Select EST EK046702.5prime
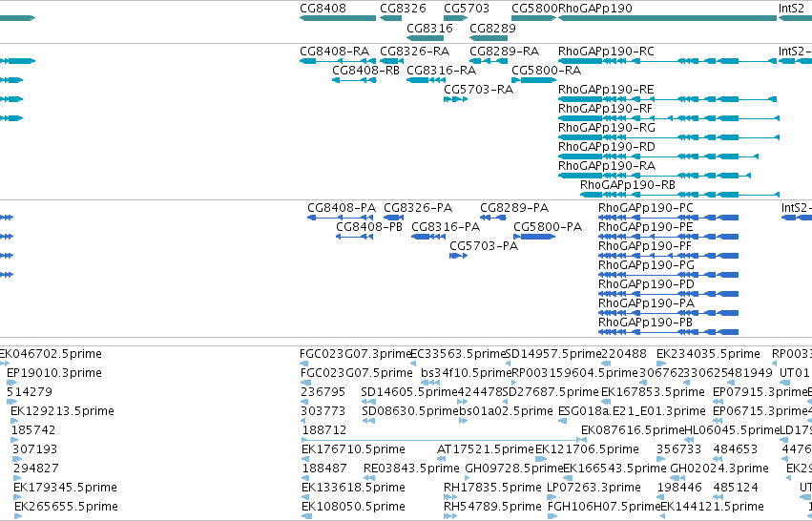This screenshot has width=812, height=521. coord(5,364)
